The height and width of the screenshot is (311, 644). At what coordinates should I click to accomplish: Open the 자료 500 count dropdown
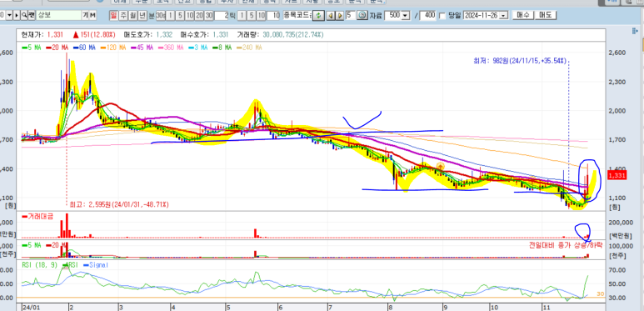click(x=405, y=16)
